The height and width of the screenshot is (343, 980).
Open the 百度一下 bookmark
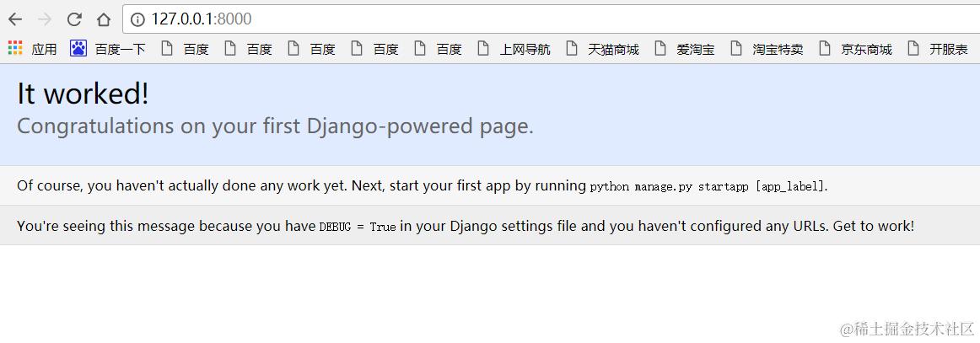point(107,49)
